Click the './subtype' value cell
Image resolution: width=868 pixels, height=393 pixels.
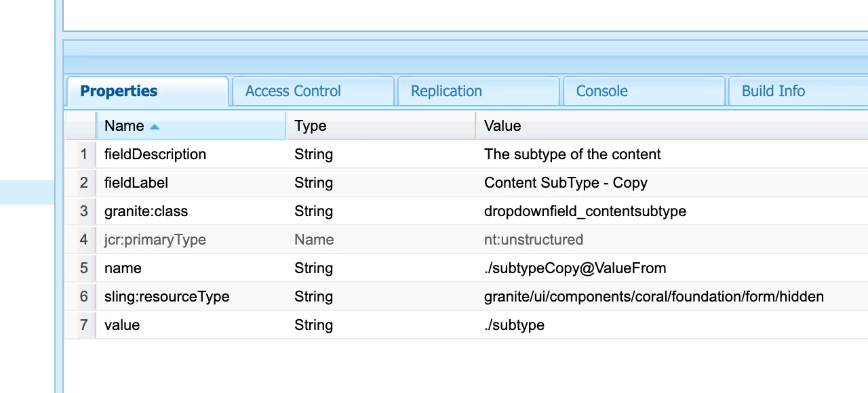tap(514, 325)
